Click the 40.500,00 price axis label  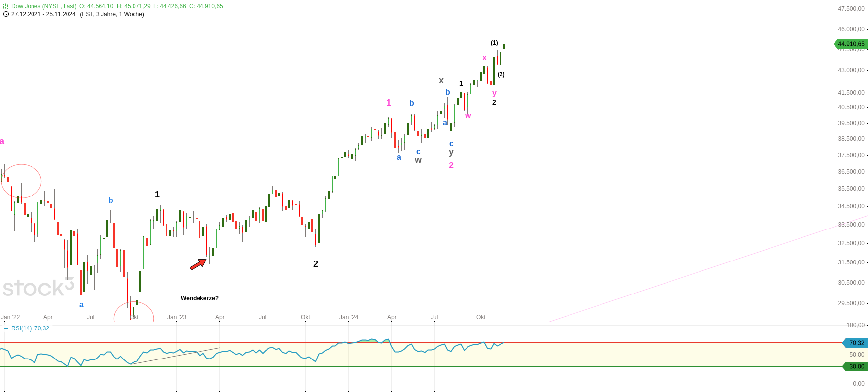[851, 107]
